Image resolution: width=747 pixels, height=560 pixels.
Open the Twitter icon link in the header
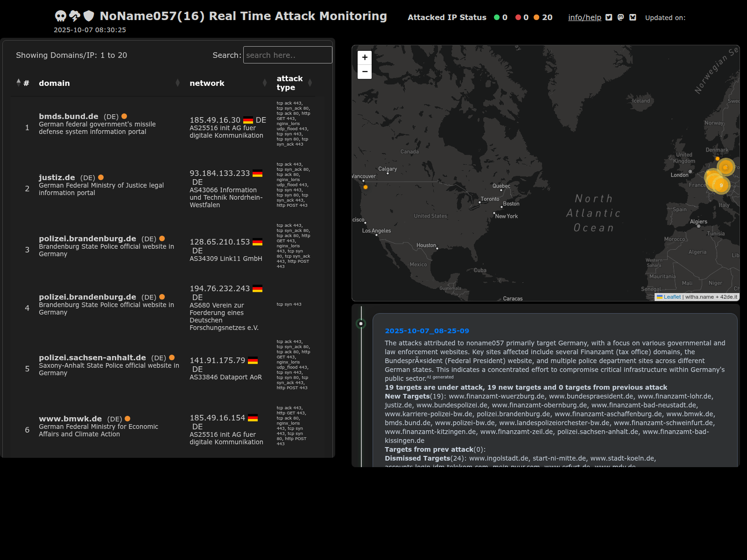coord(609,17)
